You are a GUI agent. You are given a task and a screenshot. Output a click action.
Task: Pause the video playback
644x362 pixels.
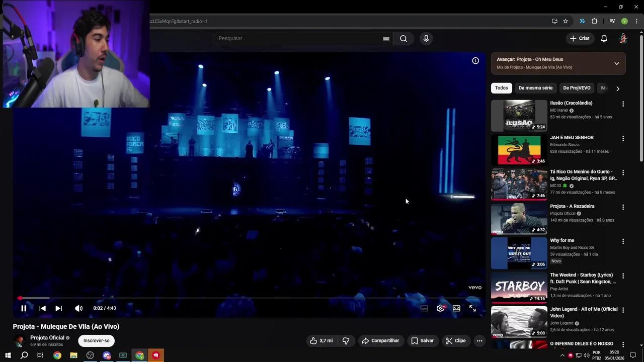click(x=24, y=308)
